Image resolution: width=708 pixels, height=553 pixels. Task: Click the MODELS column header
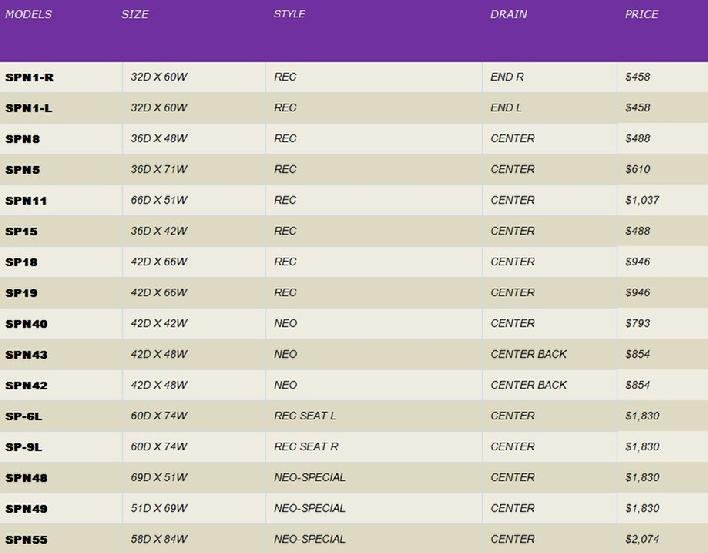click(28, 15)
